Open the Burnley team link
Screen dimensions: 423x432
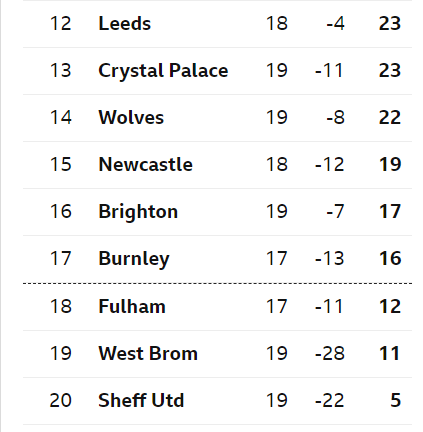134,259
